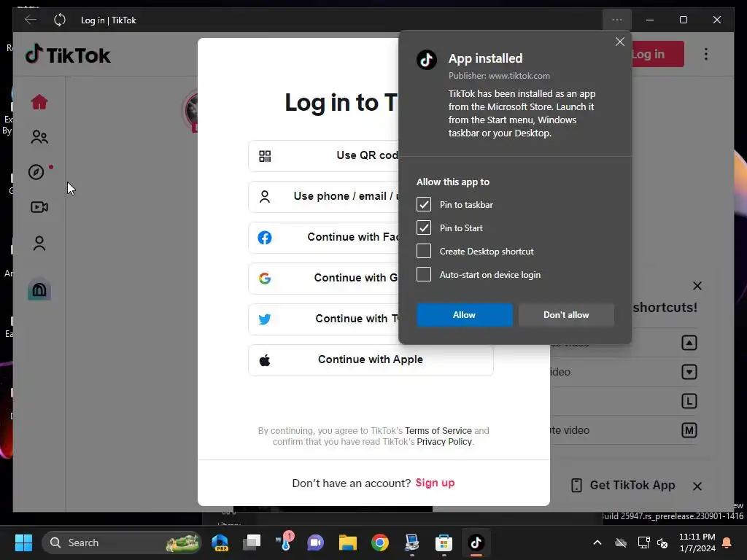Open the Terms of Service link
This screenshot has height=560, width=747.
pos(438,430)
